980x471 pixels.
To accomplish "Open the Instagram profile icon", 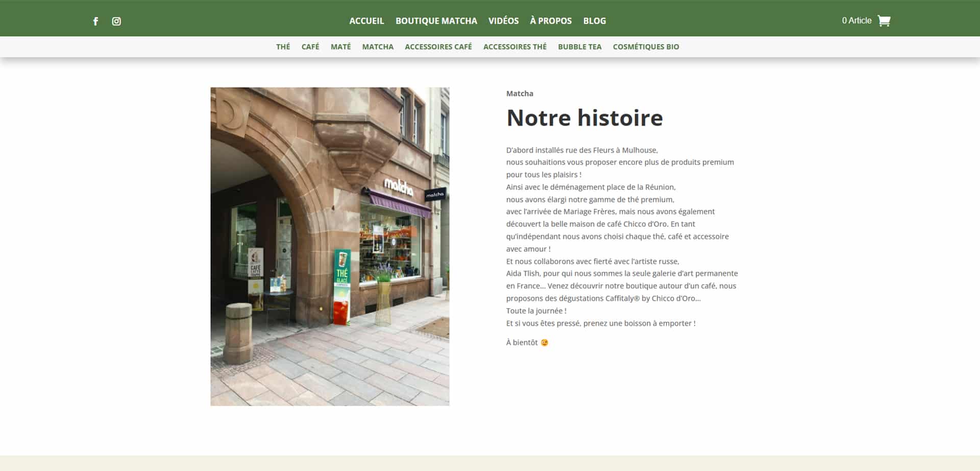I will pos(116,21).
